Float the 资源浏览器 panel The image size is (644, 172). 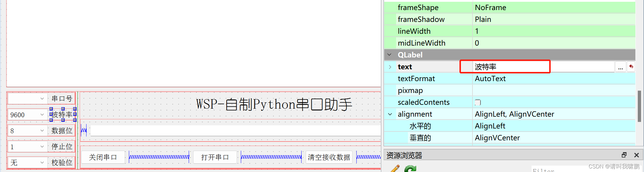click(x=624, y=155)
